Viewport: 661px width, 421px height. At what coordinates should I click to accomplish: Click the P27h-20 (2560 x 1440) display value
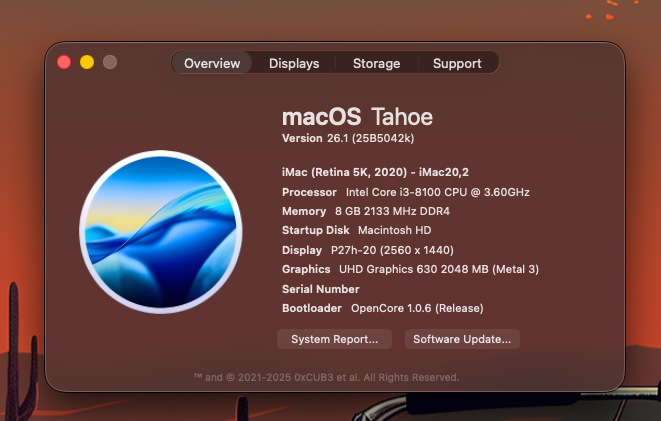(x=392, y=250)
